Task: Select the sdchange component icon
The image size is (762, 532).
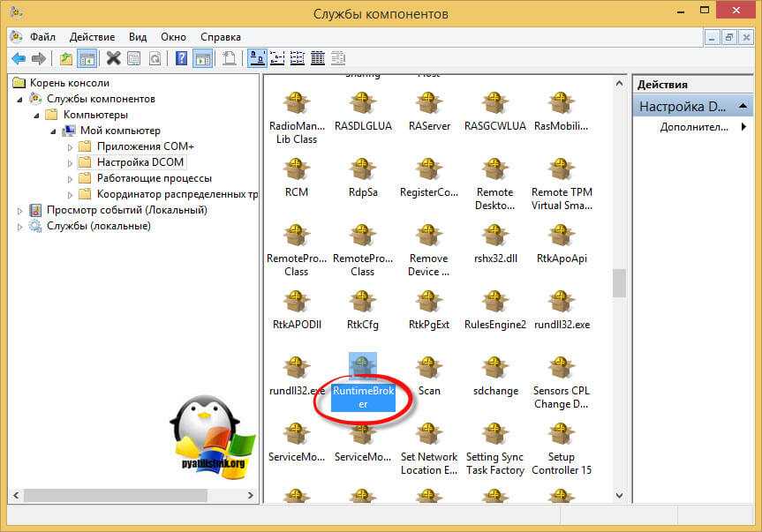Action: pos(495,375)
